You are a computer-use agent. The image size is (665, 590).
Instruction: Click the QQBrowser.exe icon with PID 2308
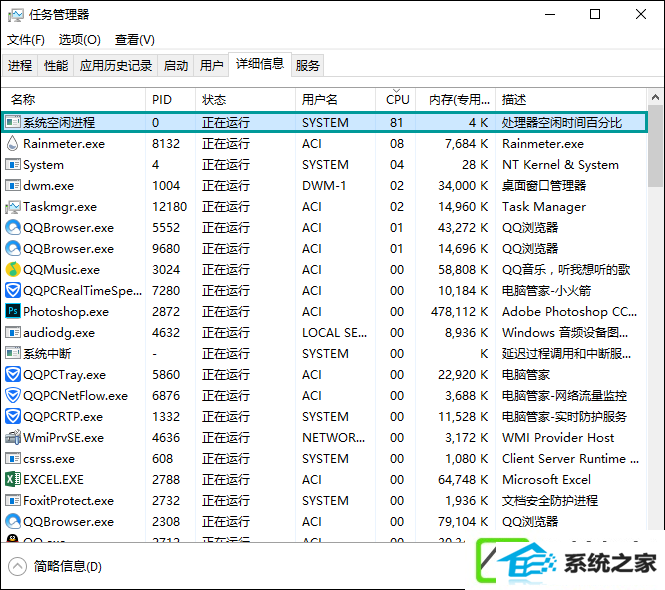[x=13, y=521]
